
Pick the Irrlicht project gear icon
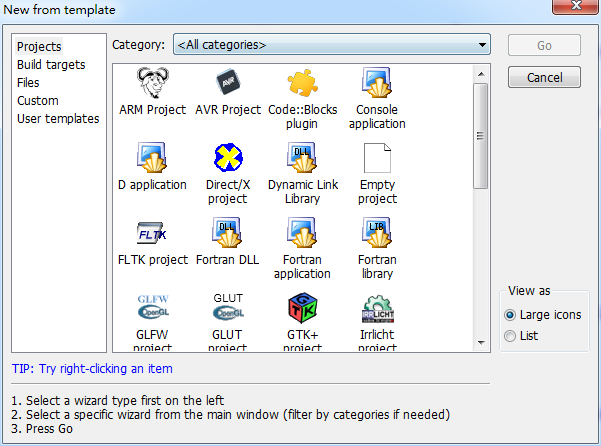click(378, 309)
